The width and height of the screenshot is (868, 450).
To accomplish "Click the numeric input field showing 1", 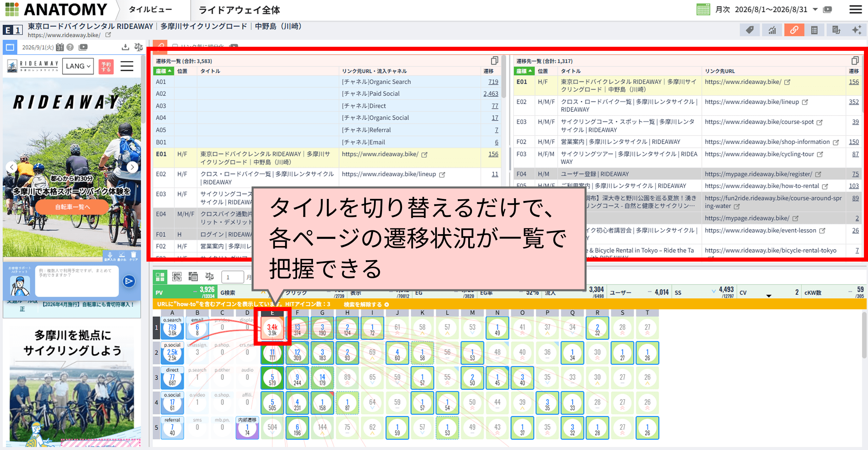I will 233,277.
